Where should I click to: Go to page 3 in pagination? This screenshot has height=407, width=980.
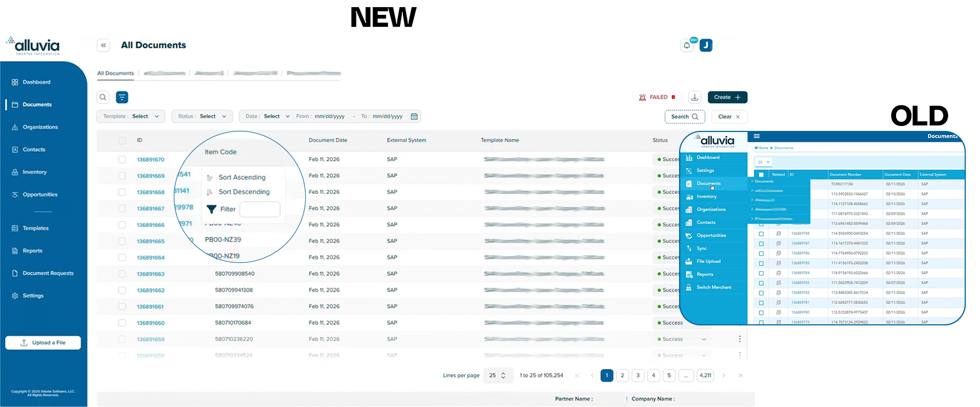point(637,376)
